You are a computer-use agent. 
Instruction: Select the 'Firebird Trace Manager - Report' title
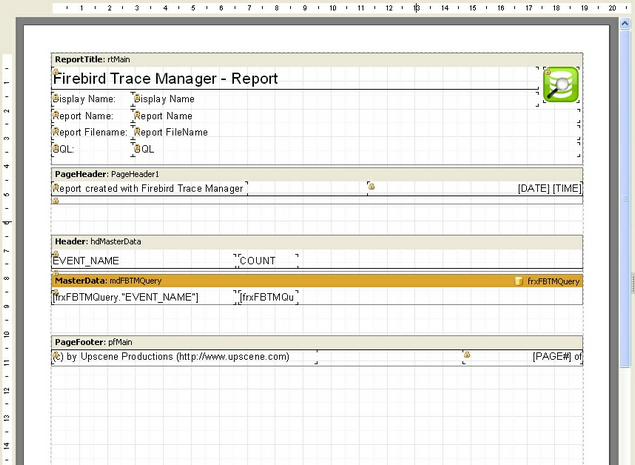[x=295, y=78]
